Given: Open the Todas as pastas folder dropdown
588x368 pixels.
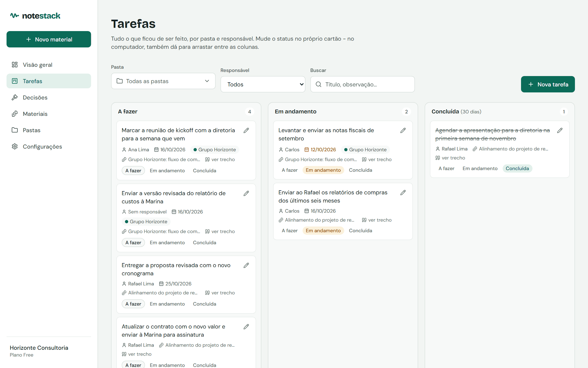Looking at the screenshot, I should coord(163,81).
